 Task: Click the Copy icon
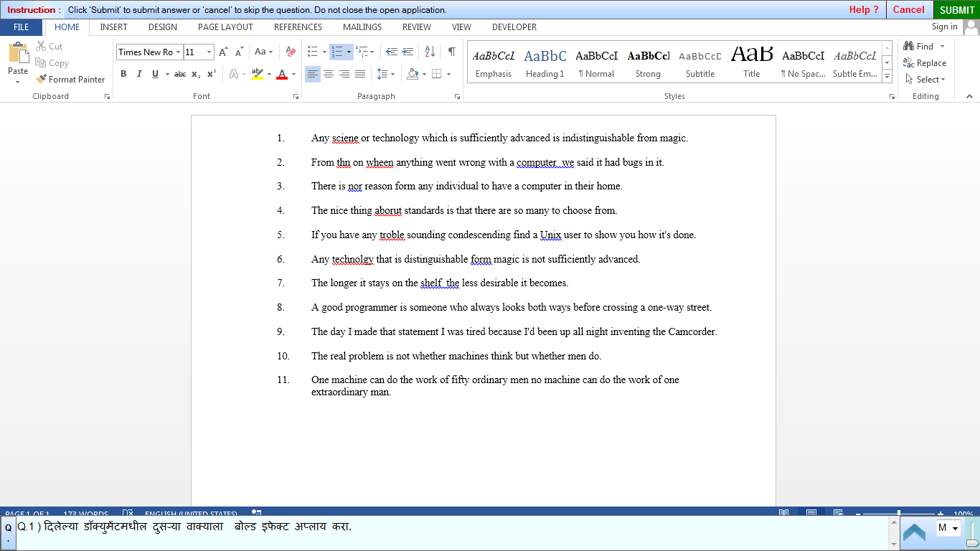[41, 63]
